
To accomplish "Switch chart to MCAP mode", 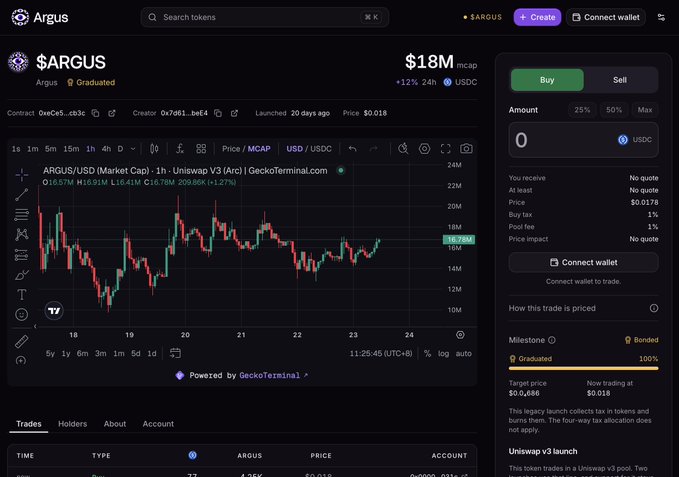I will 259,149.
